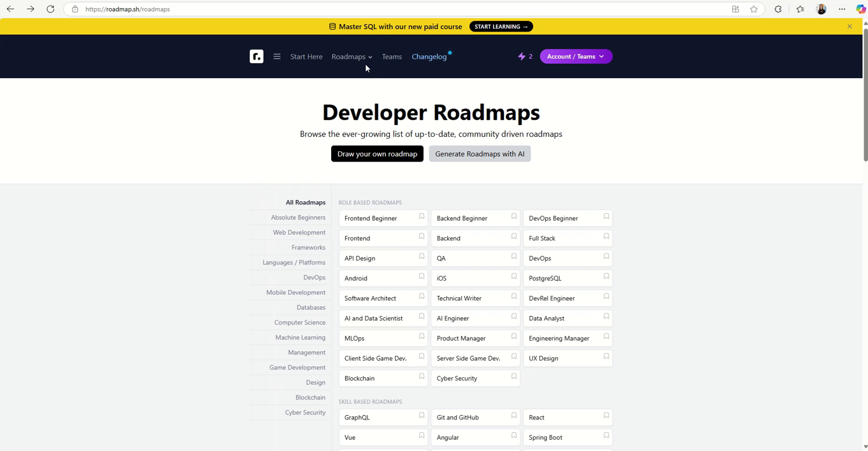Filter by Machine Learning category
Screen dimensions: 868x451
(300, 338)
